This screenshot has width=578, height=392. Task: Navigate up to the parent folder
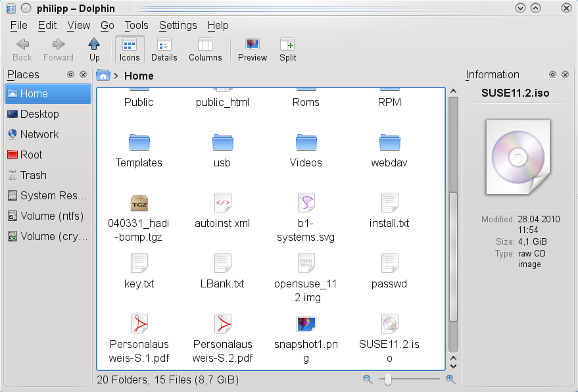pos(93,49)
